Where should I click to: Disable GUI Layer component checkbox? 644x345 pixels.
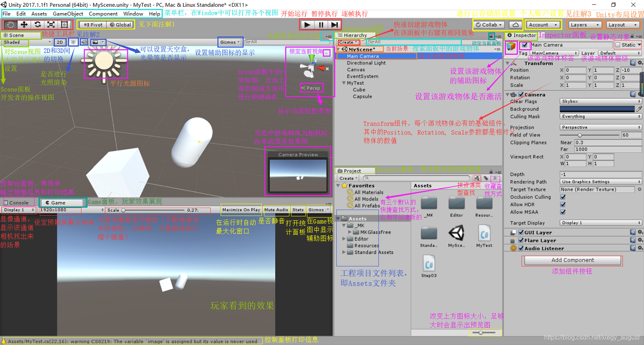pyautogui.click(x=521, y=232)
